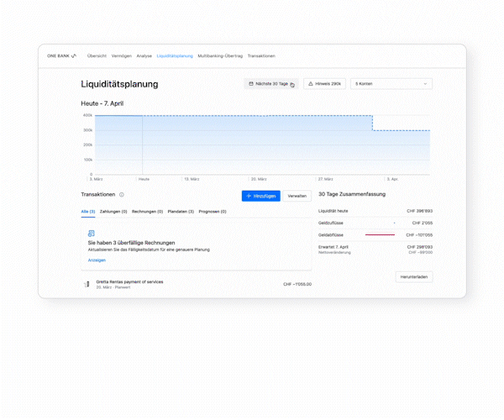Click the 3. Apr. label on chart axis
This screenshot has height=420, width=504.
click(392, 179)
